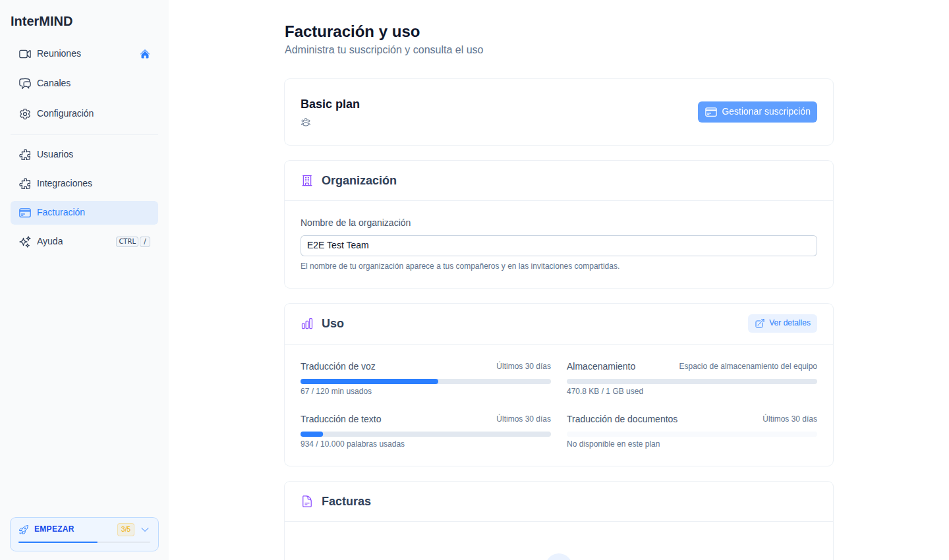Click the 'Basic plan' heading
Image resolution: width=949 pixels, height=560 pixels.
(x=330, y=104)
